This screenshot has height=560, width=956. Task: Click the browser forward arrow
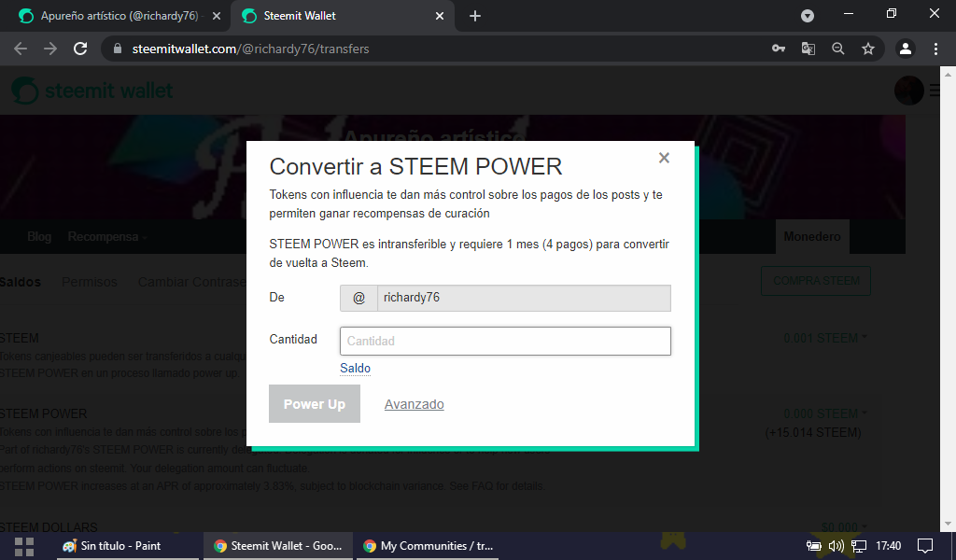click(x=50, y=49)
